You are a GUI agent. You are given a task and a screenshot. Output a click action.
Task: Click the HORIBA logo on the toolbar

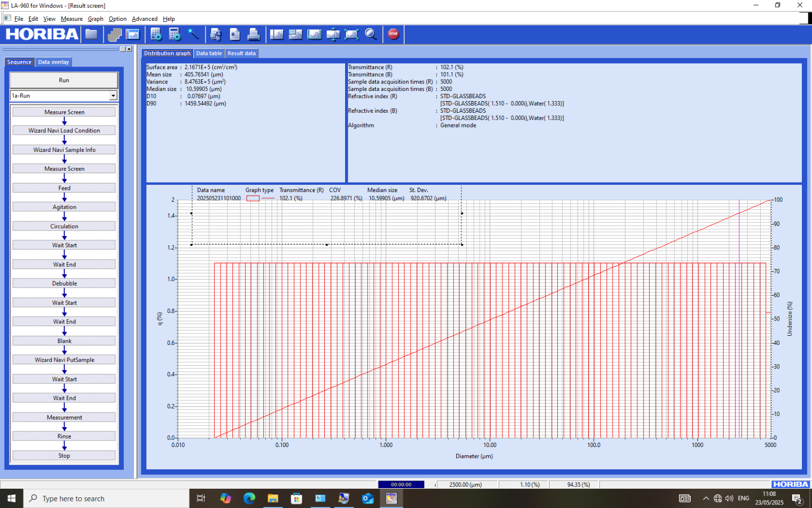(x=41, y=34)
